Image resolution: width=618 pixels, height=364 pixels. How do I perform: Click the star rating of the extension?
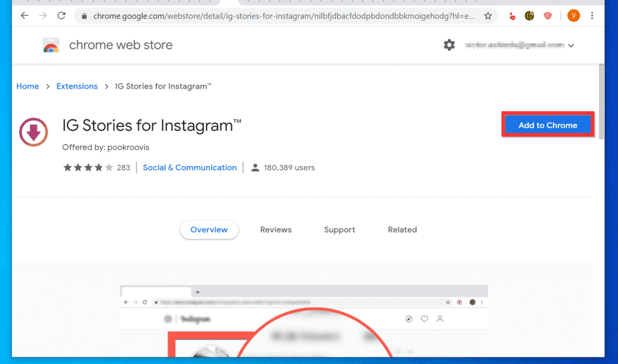pos(88,168)
